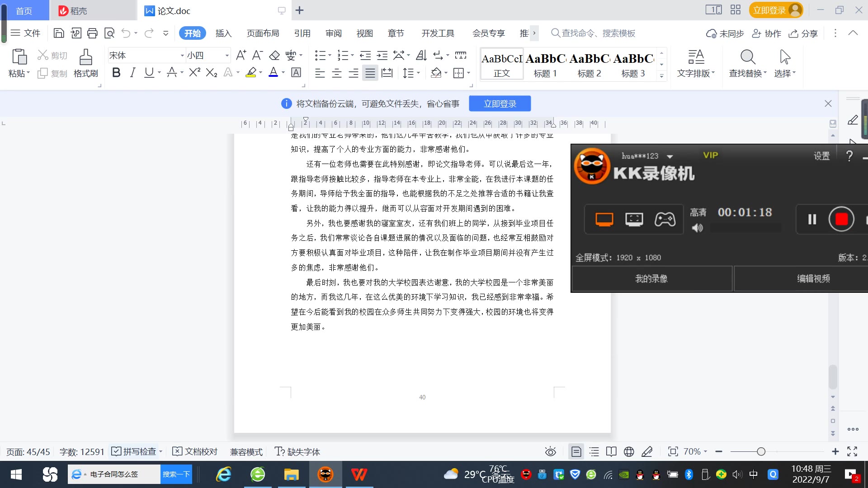Click the KK recorder gamepad mode icon
The width and height of the screenshot is (868, 488).
[x=665, y=220]
